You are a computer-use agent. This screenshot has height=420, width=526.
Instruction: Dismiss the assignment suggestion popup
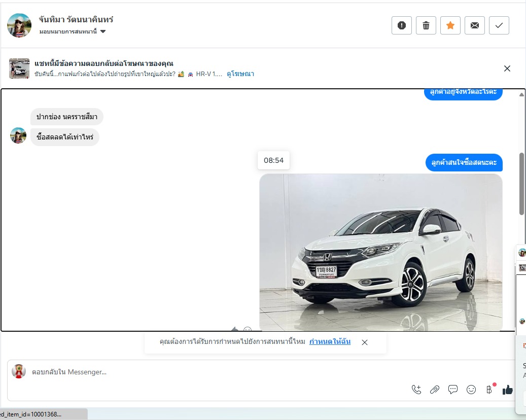365,342
